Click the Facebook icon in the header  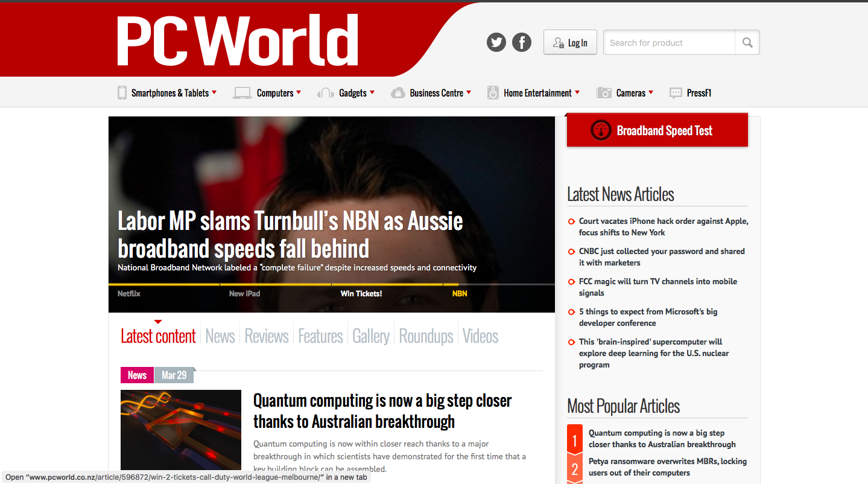coord(521,42)
